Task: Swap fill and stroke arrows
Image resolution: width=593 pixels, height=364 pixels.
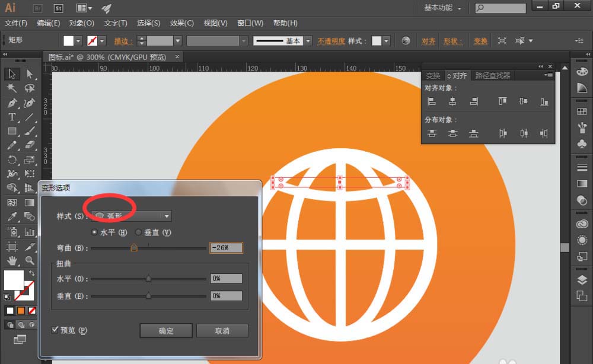Action: (32, 273)
